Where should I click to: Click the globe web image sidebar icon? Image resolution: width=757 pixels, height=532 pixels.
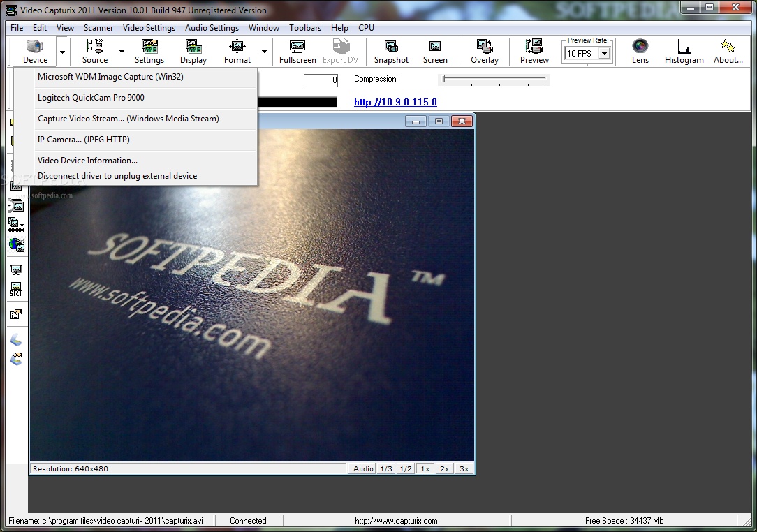click(16, 245)
